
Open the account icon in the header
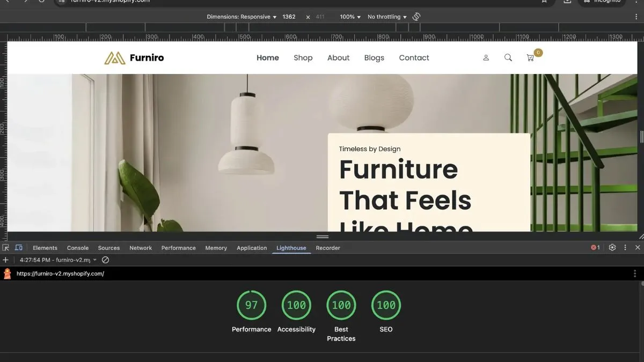tap(486, 57)
